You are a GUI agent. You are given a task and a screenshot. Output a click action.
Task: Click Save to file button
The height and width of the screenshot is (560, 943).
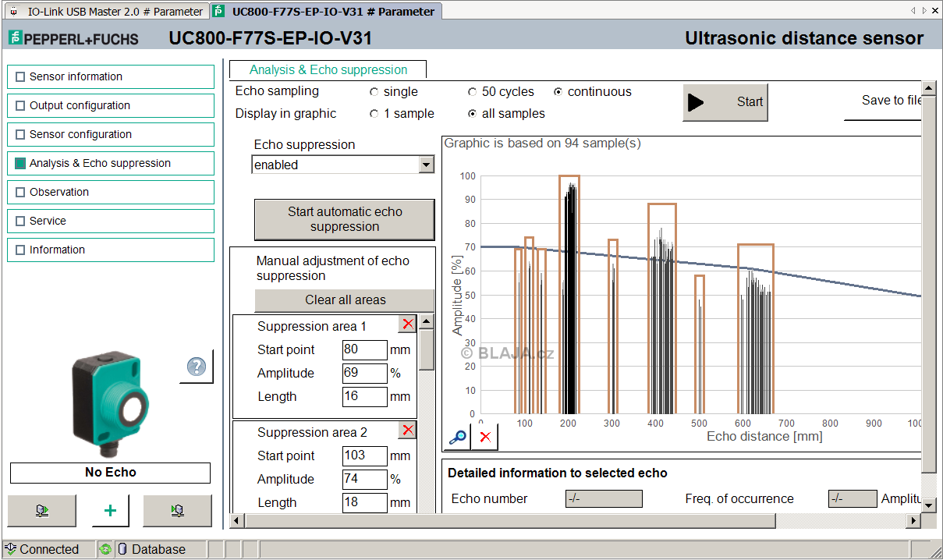pyautogui.click(x=884, y=101)
